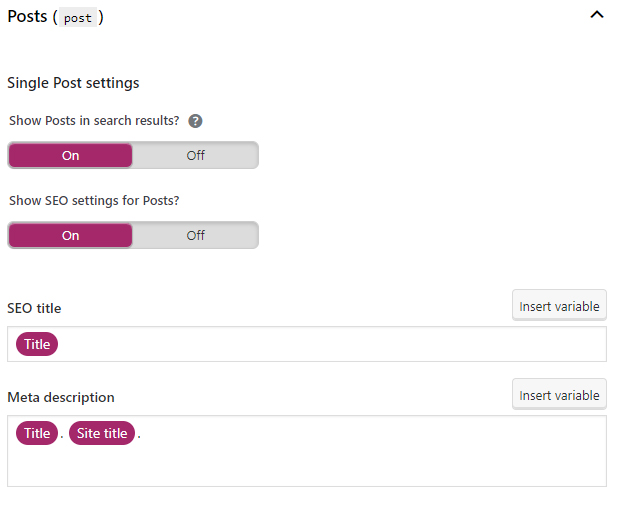Click the SEO title label
The height and width of the screenshot is (506, 617).
pos(34,308)
